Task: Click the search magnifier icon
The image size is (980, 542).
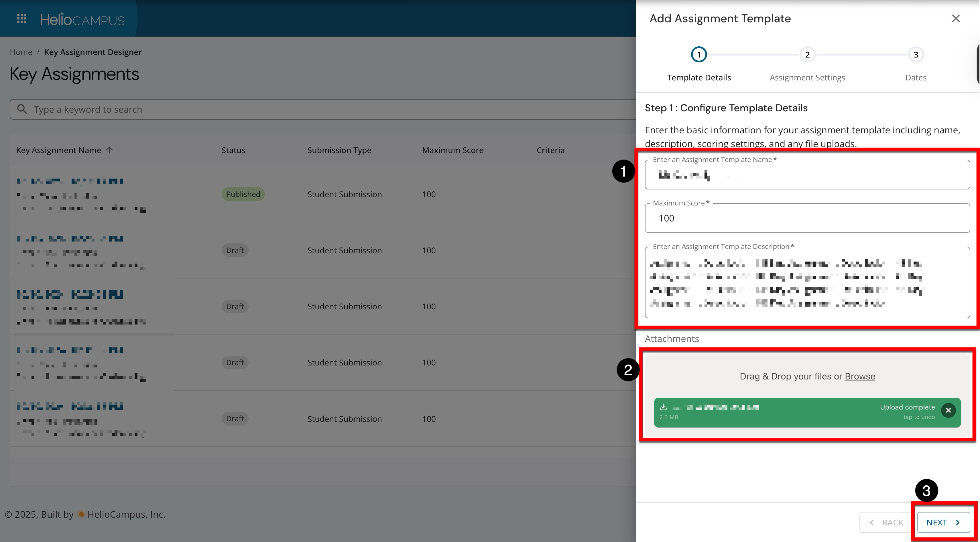Action: (22, 110)
